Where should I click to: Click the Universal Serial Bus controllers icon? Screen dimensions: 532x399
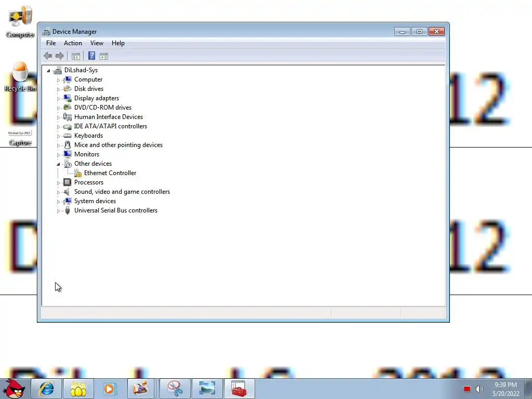pyautogui.click(x=68, y=210)
